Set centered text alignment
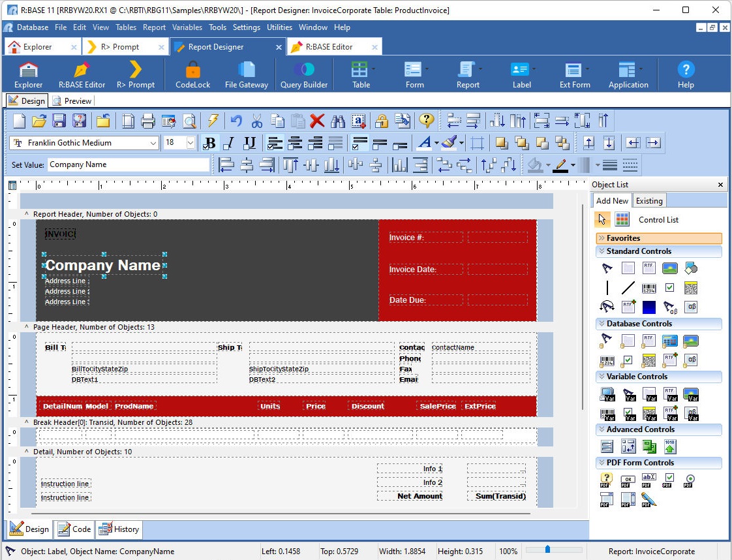Screen dimensions: 732x560 point(295,143)
